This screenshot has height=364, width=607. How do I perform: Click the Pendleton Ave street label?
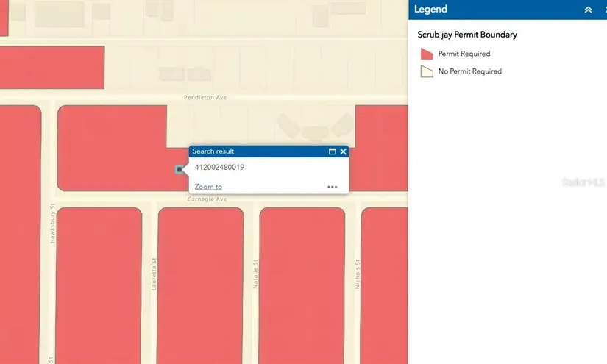coord(205,97)
